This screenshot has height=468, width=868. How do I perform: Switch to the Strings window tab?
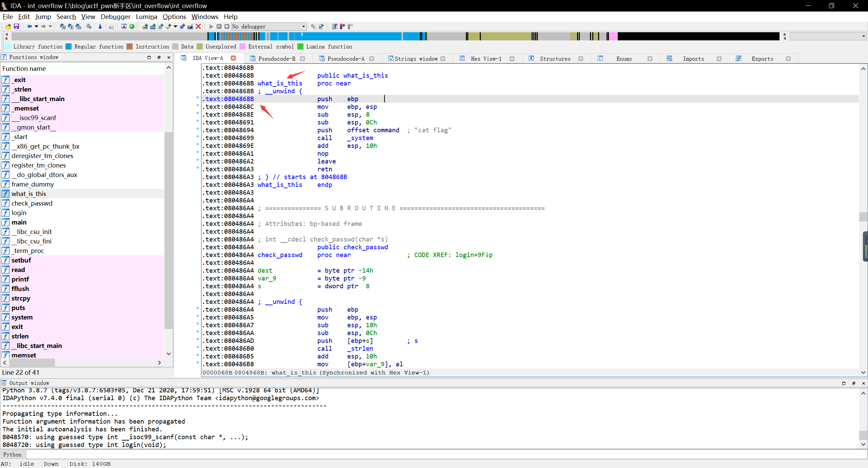tap(416, 59)
